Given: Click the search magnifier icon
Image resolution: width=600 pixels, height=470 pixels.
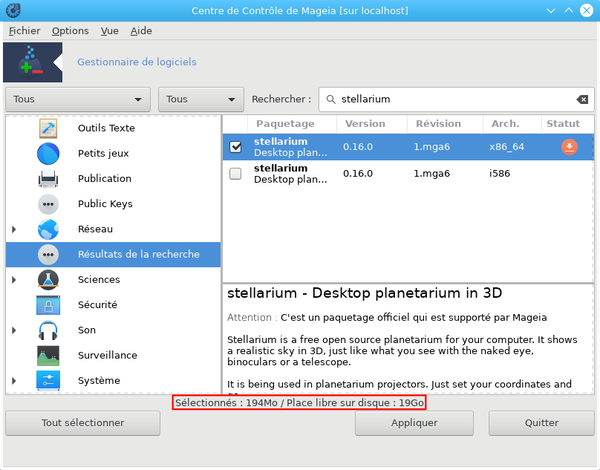Looking at the screenshot, I should (331, 100).
